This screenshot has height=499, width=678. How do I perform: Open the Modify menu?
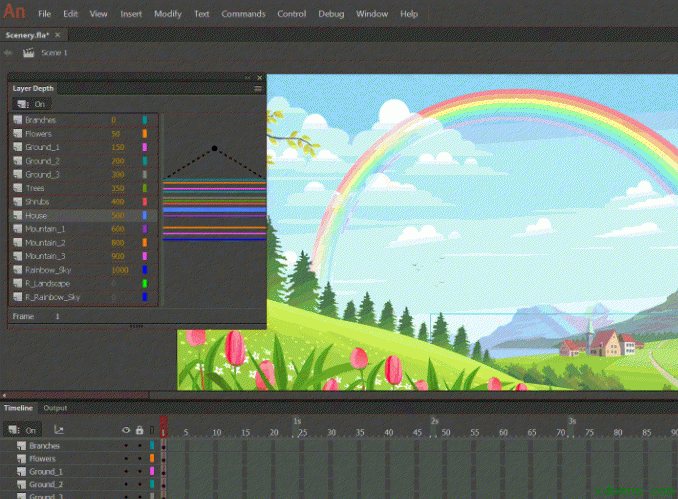[x=168, y=14]
